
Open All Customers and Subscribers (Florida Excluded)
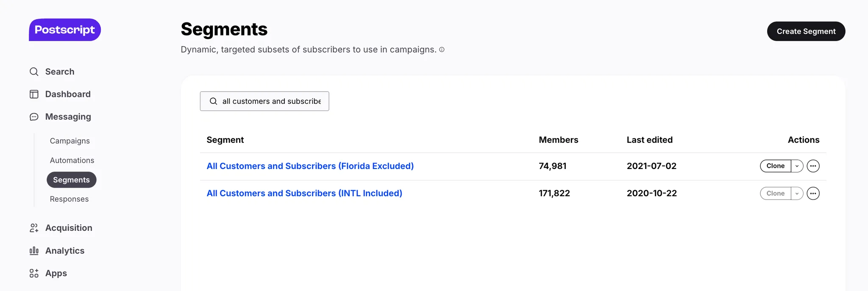pos(310,166)
